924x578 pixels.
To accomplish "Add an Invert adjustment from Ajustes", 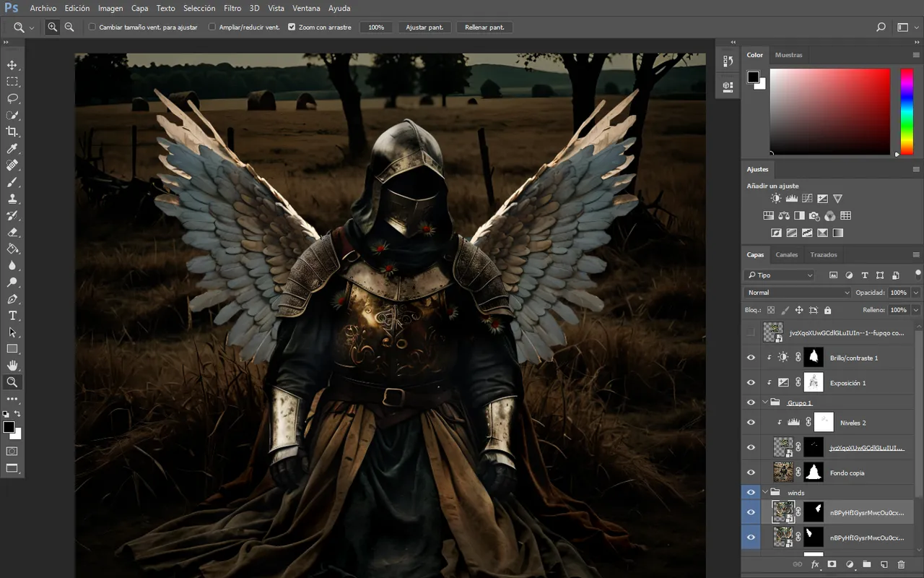I will point(776,233).
